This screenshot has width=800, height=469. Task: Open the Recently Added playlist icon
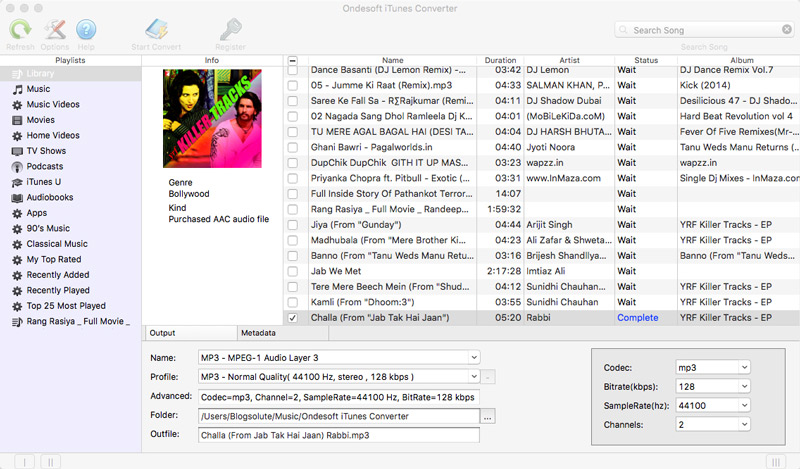(17, 275)
